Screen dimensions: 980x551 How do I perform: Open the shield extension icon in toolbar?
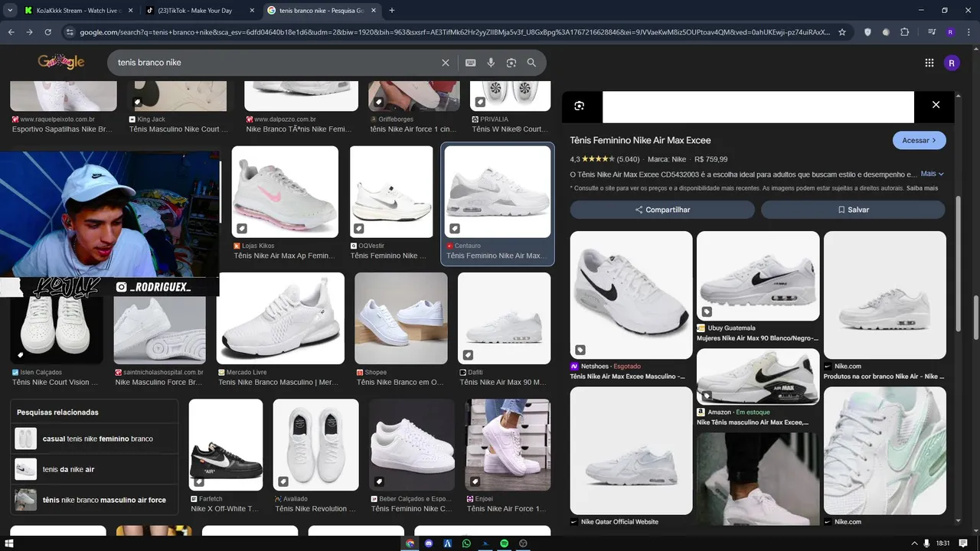(867, 32)
